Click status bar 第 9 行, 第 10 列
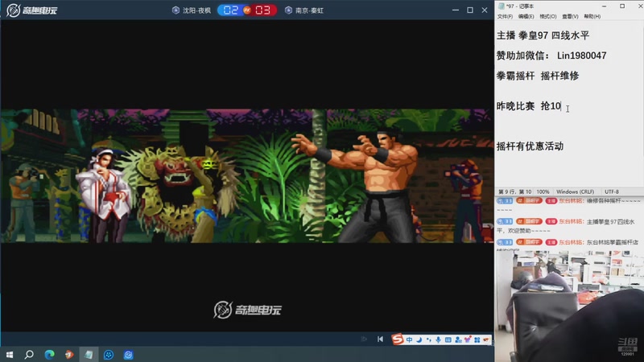Screen dimensions: 644x362 [x=514, y=191]
